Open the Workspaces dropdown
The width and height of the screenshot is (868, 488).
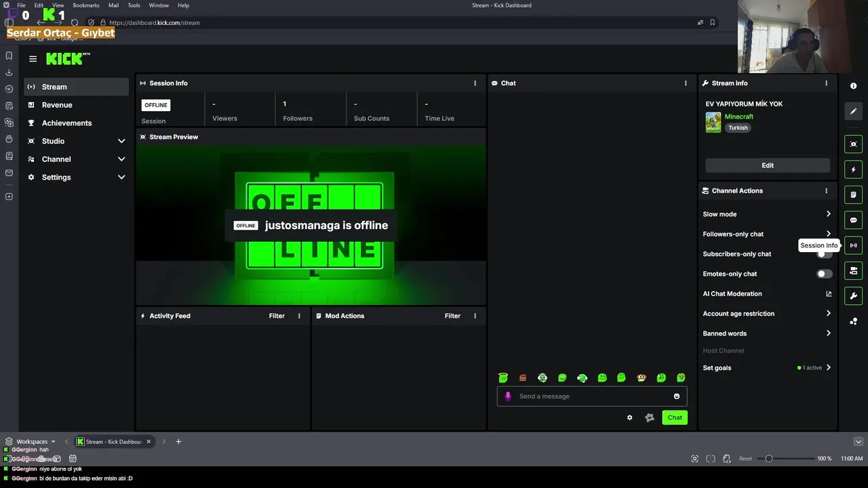click(31, 441)
